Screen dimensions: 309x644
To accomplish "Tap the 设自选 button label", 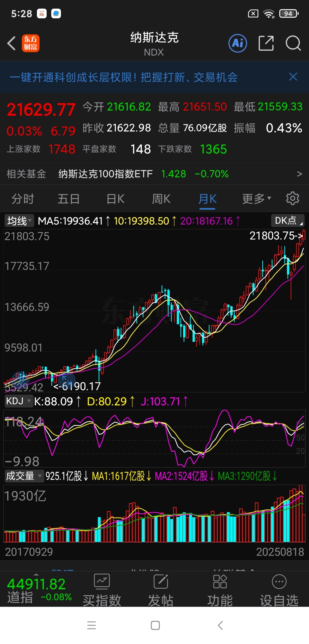I will 279,600.
